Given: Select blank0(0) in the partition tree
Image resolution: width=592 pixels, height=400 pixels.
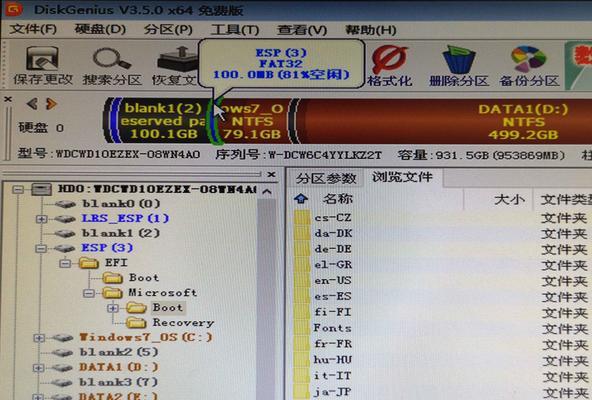Looking at the screenshot, I should tap(121, 204).
